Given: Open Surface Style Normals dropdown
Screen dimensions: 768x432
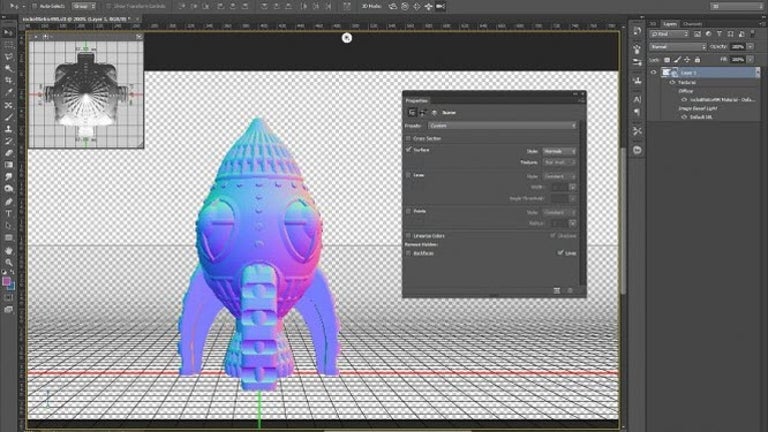Looking at the screenshot, I should 559,151.
